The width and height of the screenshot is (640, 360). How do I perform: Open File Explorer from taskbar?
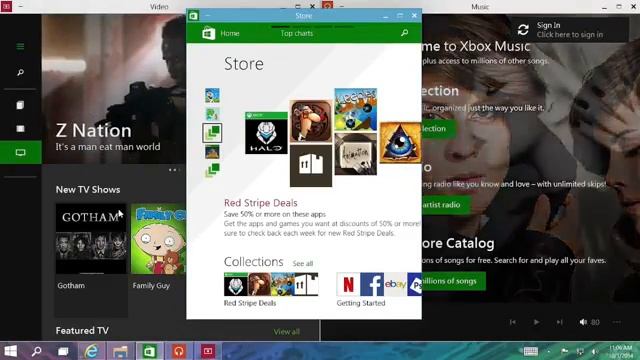pyautogui.click(x=120, y=351)
